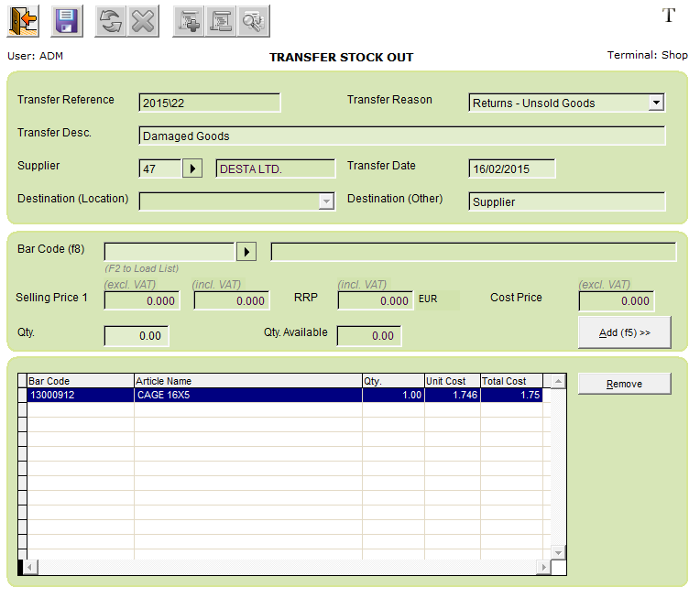The width and height of the screenshot is (700, 598).
Task: Click the Qty. input field
Action: coord(137,336)
